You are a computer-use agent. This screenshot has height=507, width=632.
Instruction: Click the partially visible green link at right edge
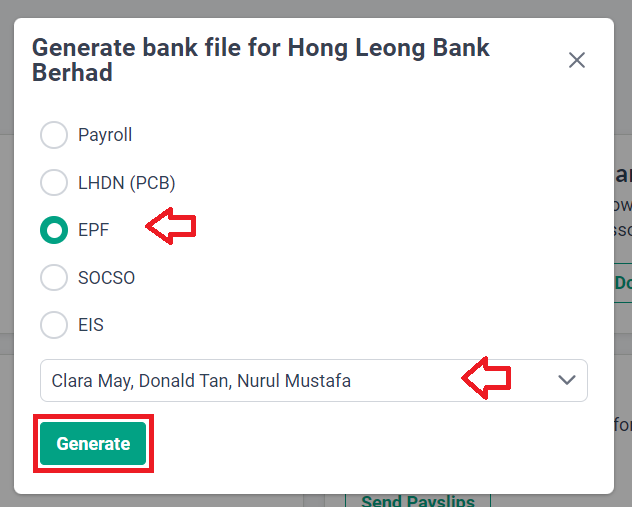click(623, 282)
